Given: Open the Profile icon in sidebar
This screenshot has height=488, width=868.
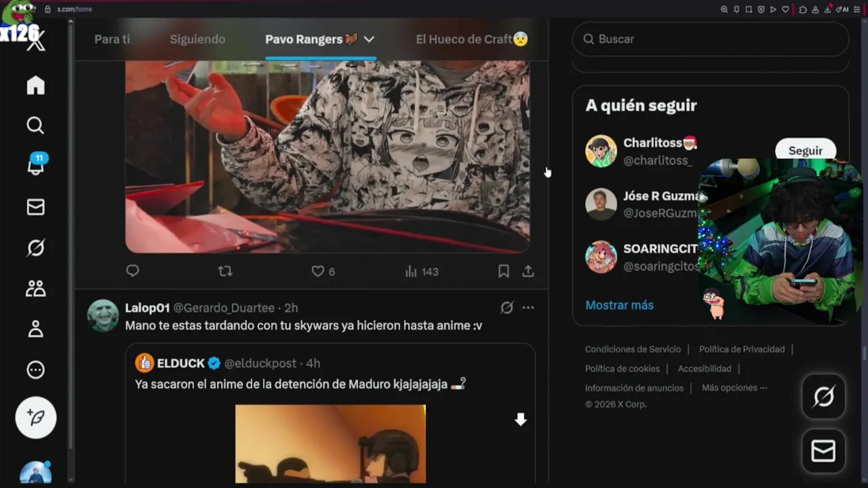Looking at the screenshot, I should pos(35,329).
